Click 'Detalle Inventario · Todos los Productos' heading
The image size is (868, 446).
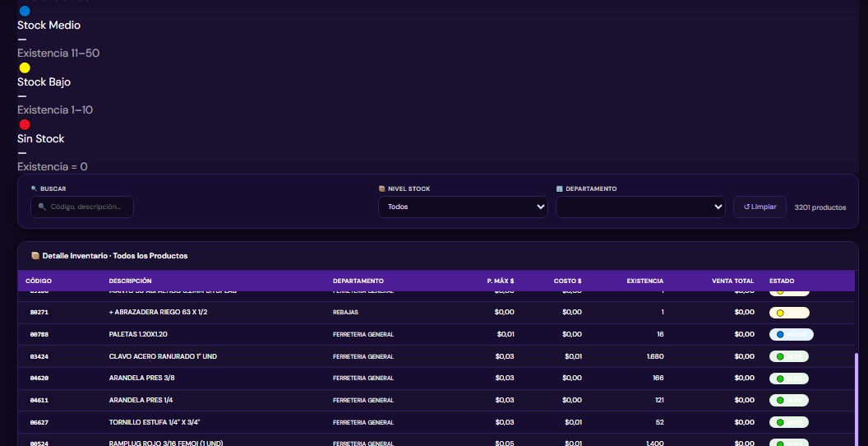(x=114, y=256)
